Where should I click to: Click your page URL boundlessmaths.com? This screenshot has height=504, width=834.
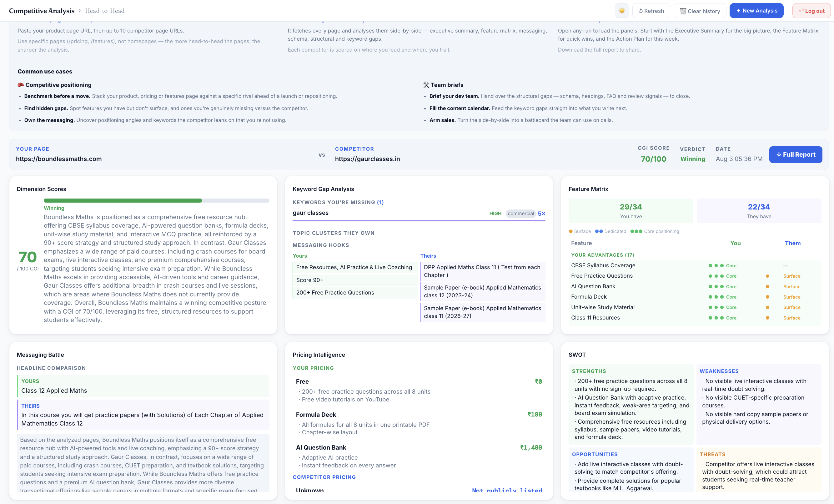(58, 159)
